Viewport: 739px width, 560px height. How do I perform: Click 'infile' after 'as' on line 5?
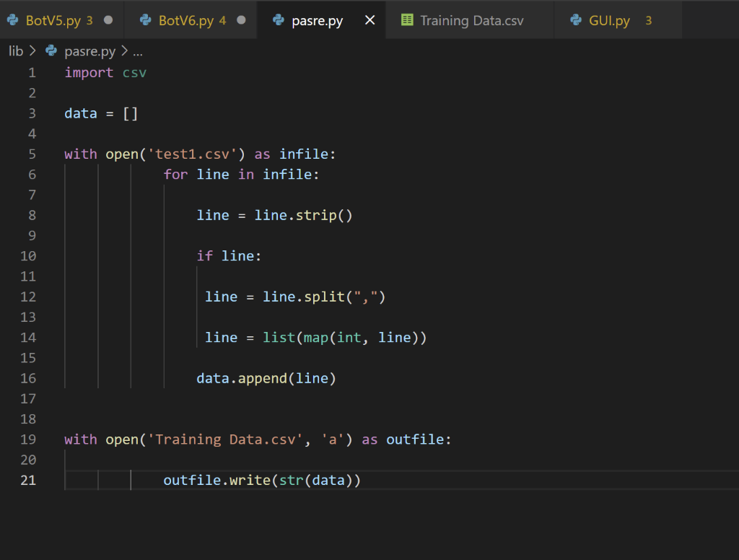[x=304, y=154]
